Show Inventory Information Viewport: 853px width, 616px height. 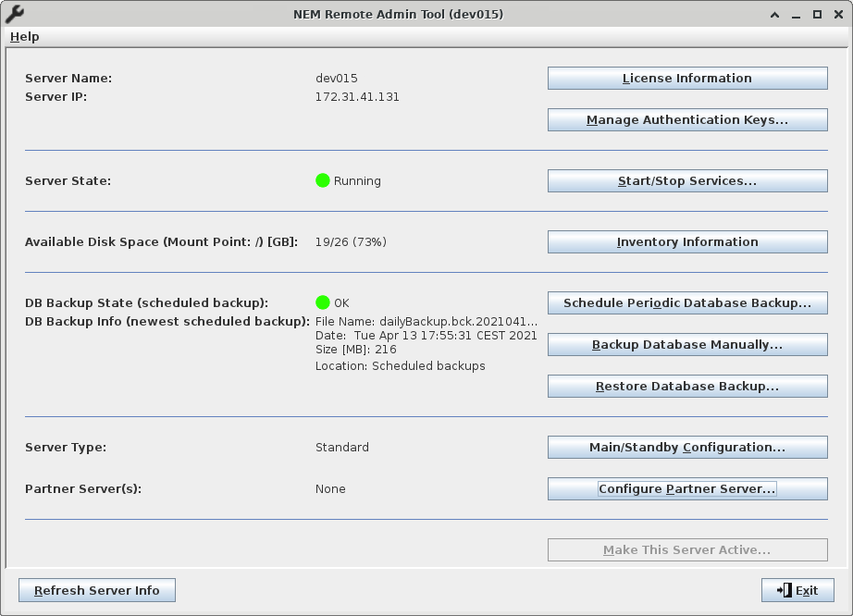(x=686, y=242)
